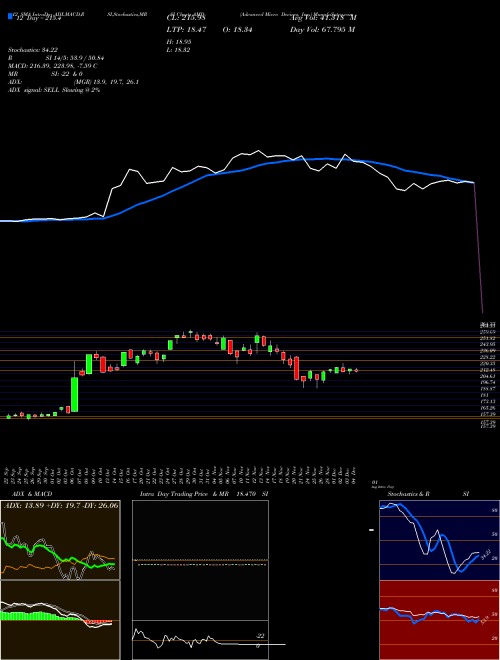Image resolution: width=500 pixels, height=660 pixels.
Task: Click the tall green candle in early October
Action: coord(74,394)
